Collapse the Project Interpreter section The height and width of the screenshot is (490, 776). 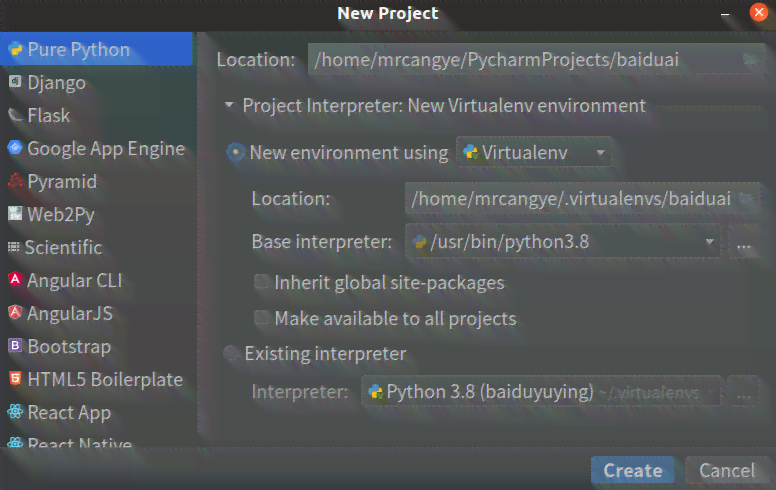229,105
